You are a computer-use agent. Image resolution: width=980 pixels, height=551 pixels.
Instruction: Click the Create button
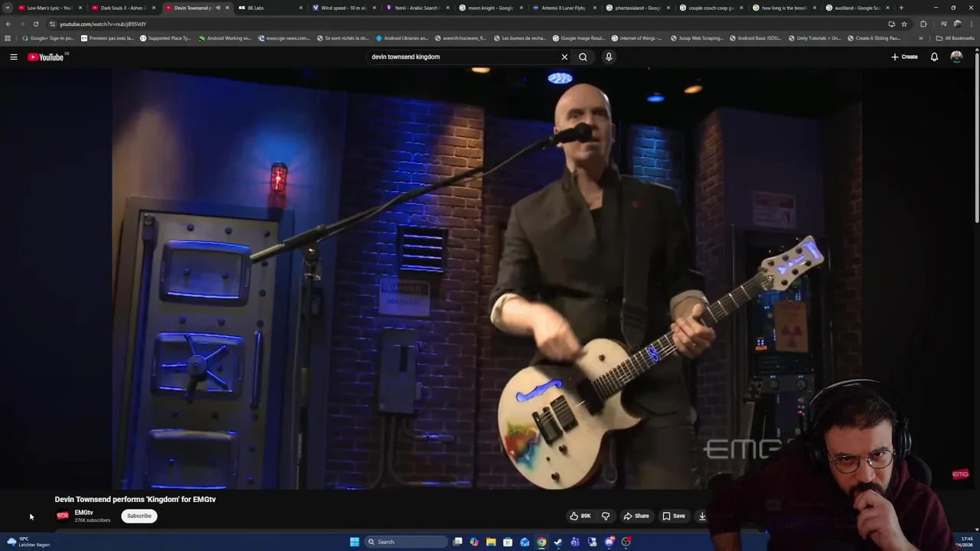coord(904,57)
